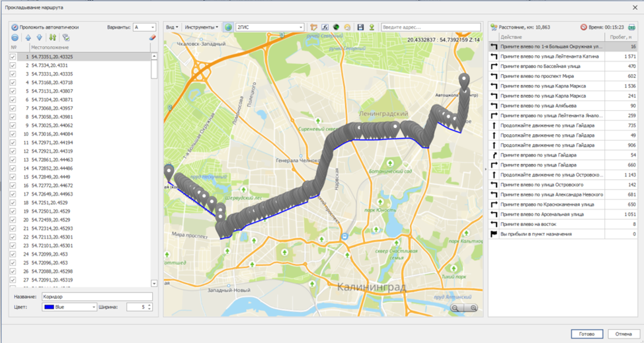The height and width of the screenshot is (343, 644).
Task: Click the globe icon beside 2ГИС selector
Action: pos(228,27)
